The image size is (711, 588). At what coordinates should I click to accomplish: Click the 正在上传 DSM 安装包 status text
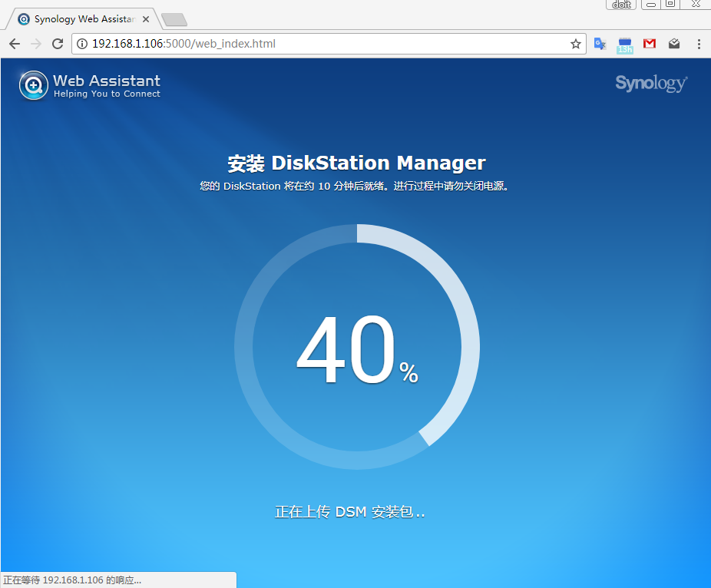[350, 512]
